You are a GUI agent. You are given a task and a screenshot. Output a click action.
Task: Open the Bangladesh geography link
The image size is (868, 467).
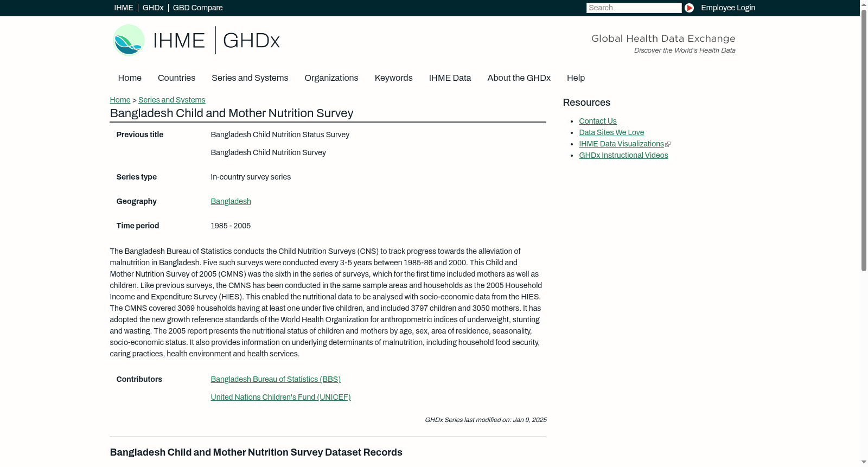tap(231, 201)
